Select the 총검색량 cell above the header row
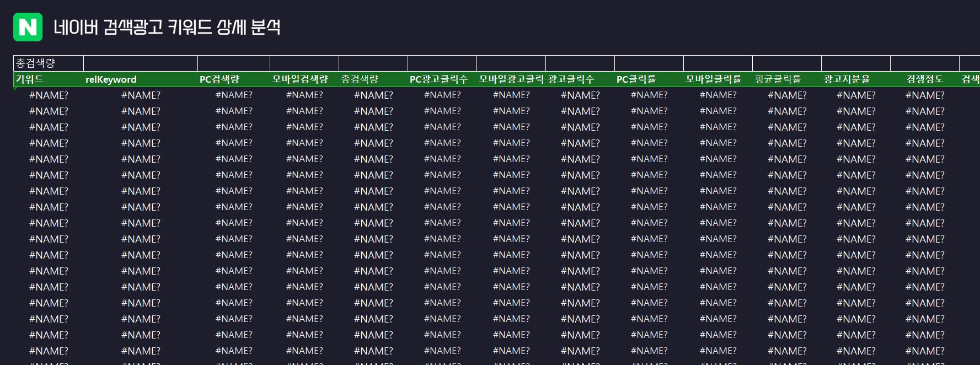The height and width of the screenshot is (365, 980). (48, 63)
